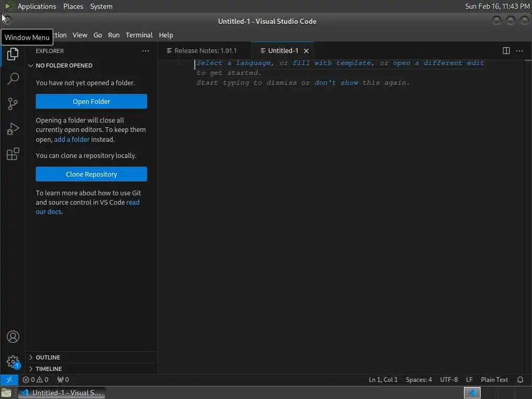Click Untitled-1 Visual Studio taskbar button

click(x=62, y=393)
